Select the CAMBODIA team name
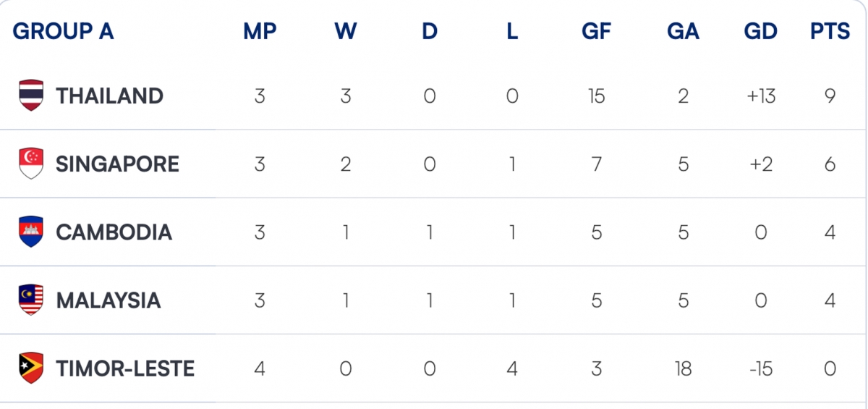The width and height of the screenshot is (868, 409). pos(114,232)
